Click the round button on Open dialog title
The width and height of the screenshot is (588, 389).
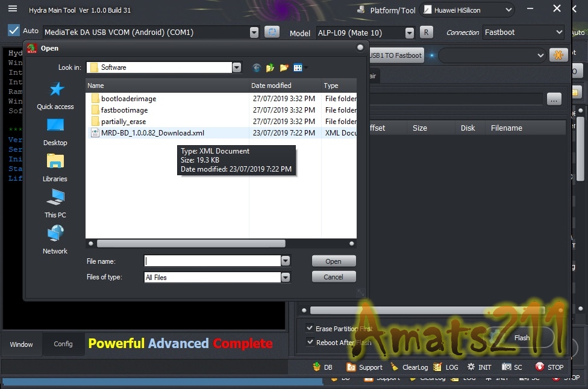[360, 47]
